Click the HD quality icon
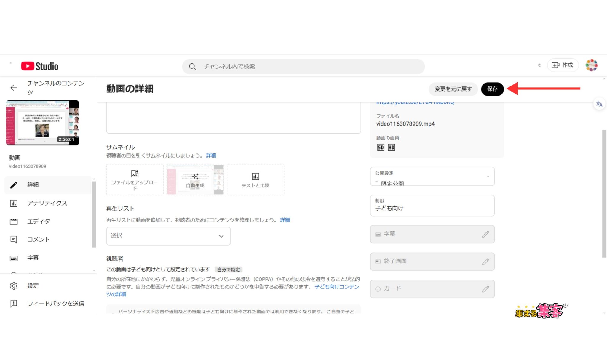This screenshot has height=364, width=607. 391,147
